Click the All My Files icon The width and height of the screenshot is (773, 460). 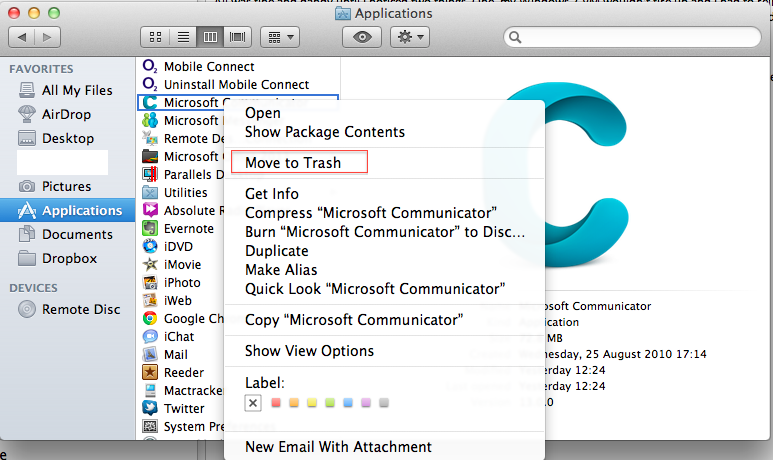[x=27, y=90]
